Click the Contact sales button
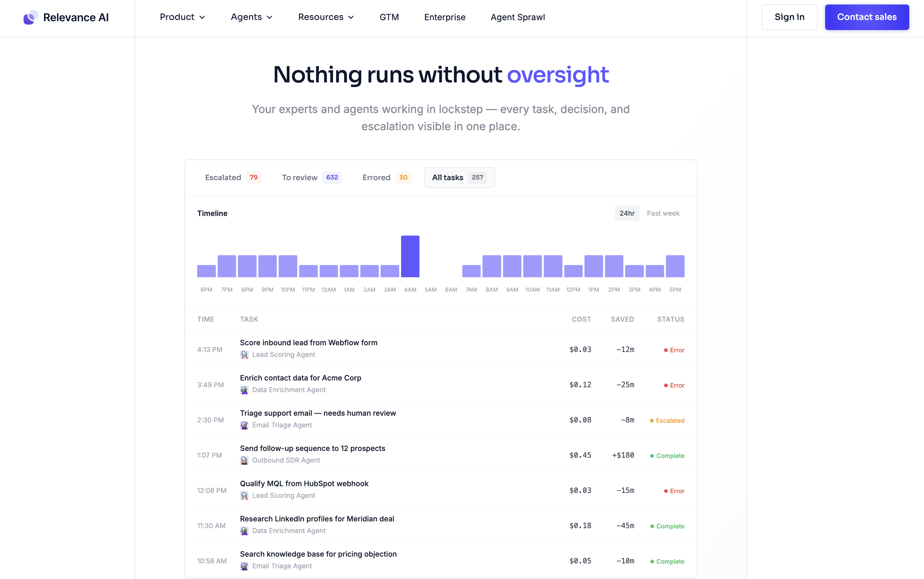Viewport: 924px width, 579px height. click(867, 17)
